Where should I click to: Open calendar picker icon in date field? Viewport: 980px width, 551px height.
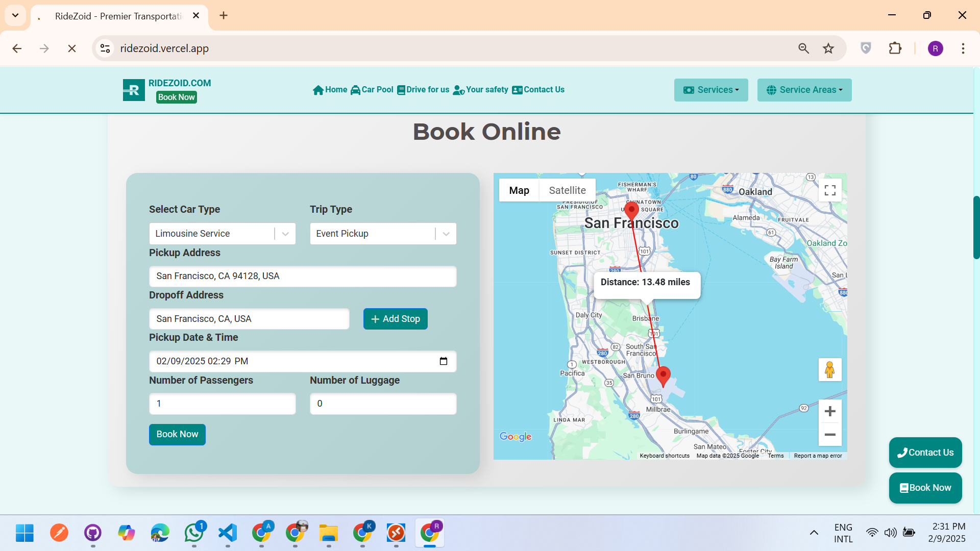444,361
